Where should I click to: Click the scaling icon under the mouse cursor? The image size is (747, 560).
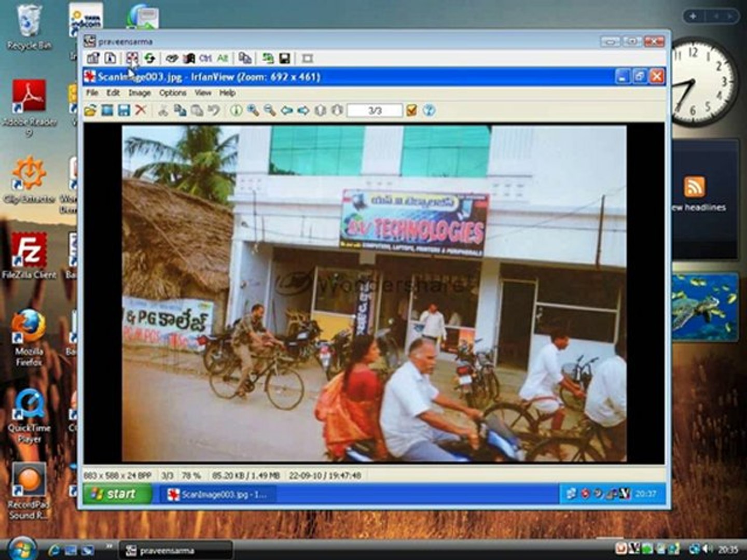(132, 58)
